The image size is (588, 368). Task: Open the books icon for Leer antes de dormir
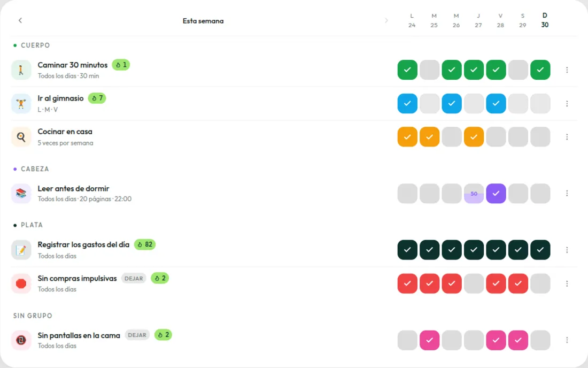(x=21, y=193)
